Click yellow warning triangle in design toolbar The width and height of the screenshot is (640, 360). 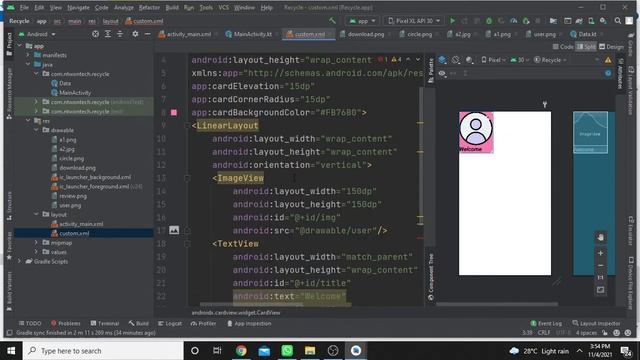point(608,60)
